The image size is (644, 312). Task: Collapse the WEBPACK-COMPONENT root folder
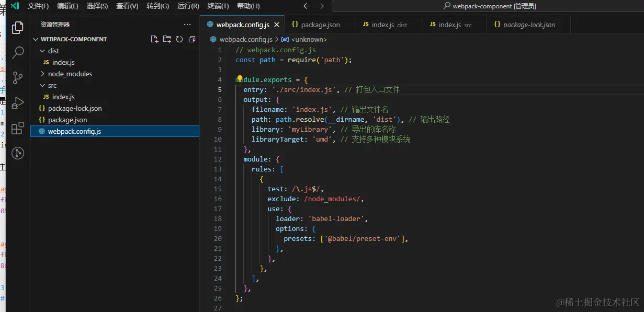point(36,39)
